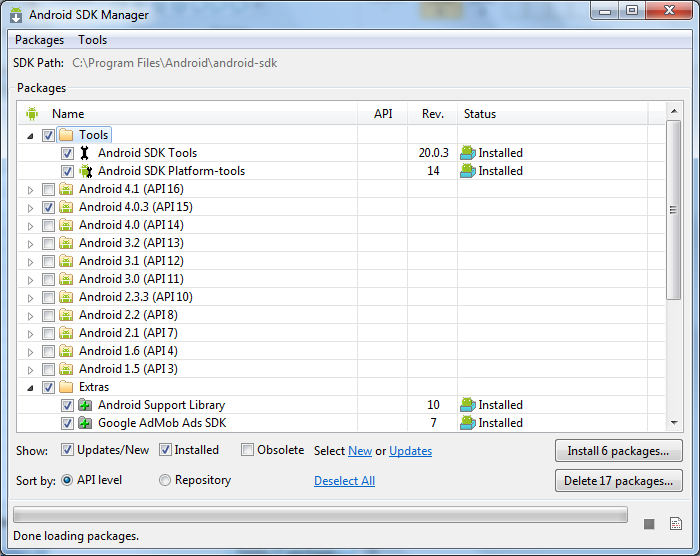Open the Packages menu

39,40
